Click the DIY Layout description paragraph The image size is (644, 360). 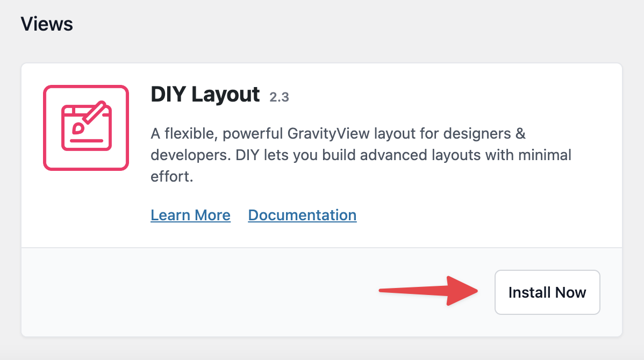360,155
